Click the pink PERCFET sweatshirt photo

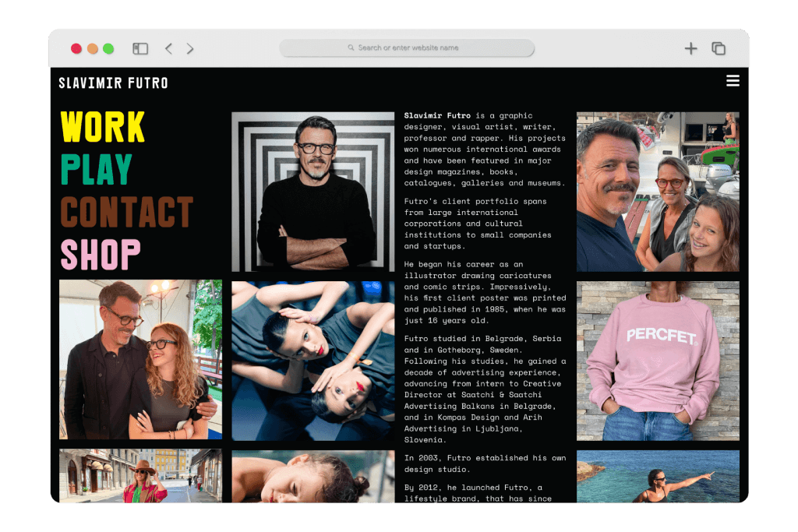[658, 361]
